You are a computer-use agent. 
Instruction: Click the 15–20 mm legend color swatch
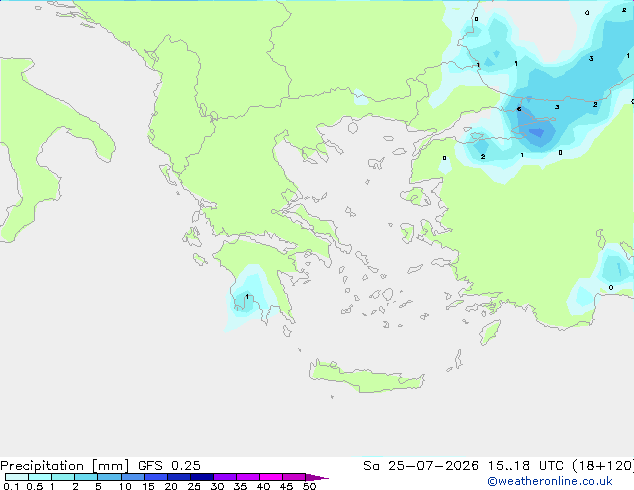(x=155, y=477)
